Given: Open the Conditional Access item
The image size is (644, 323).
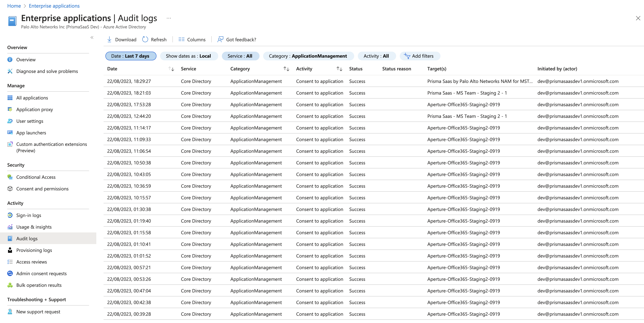Looking at the screenshot, I should pyautogui.click(x=36, y=177).
